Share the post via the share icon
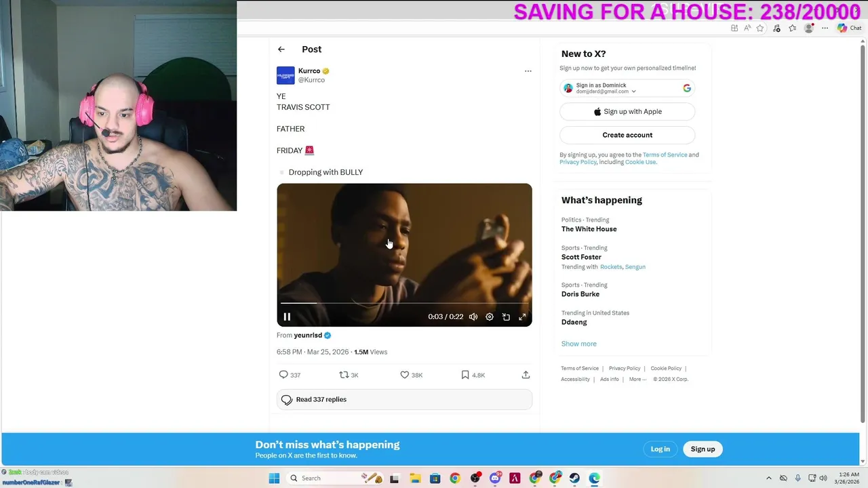 click(526, 375)
